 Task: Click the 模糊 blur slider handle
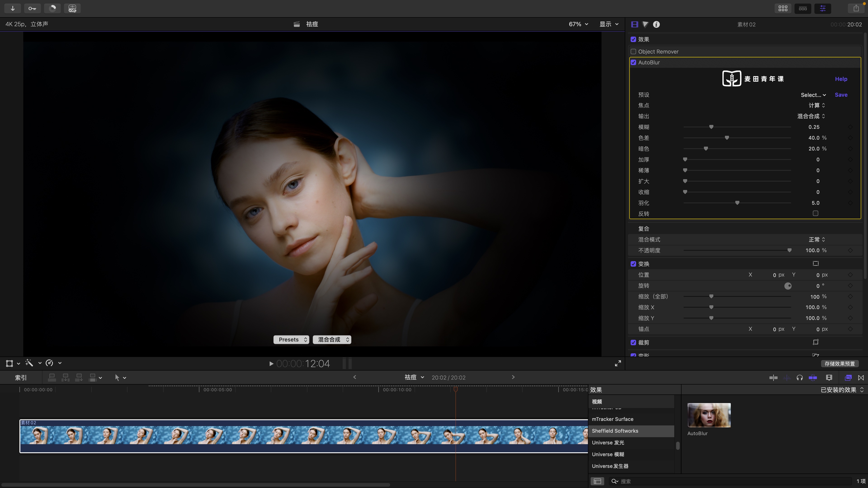(711, 127)
